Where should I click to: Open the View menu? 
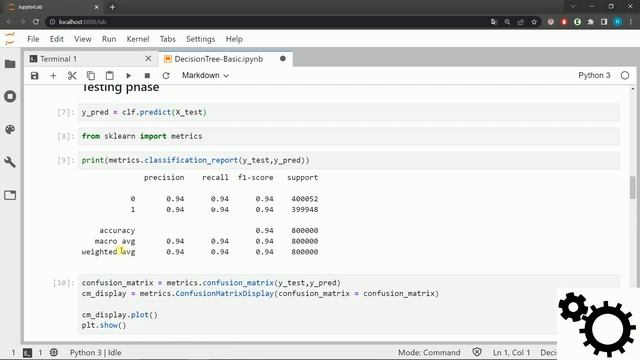point(82,39)
